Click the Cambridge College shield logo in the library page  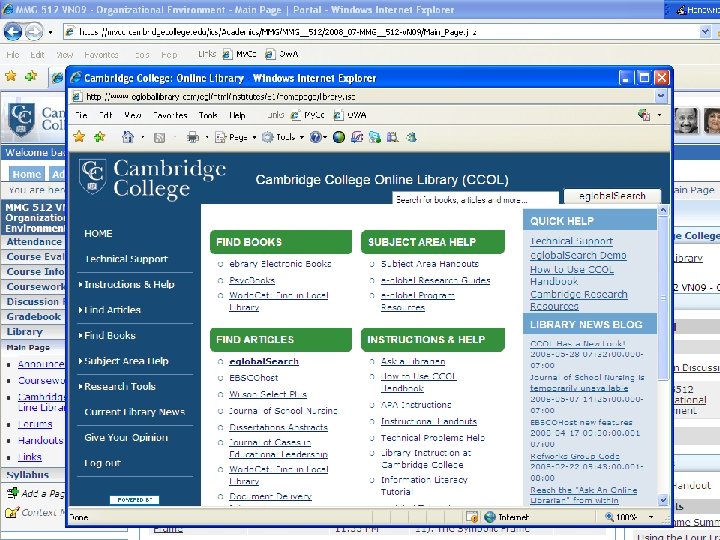click(92, 176)
